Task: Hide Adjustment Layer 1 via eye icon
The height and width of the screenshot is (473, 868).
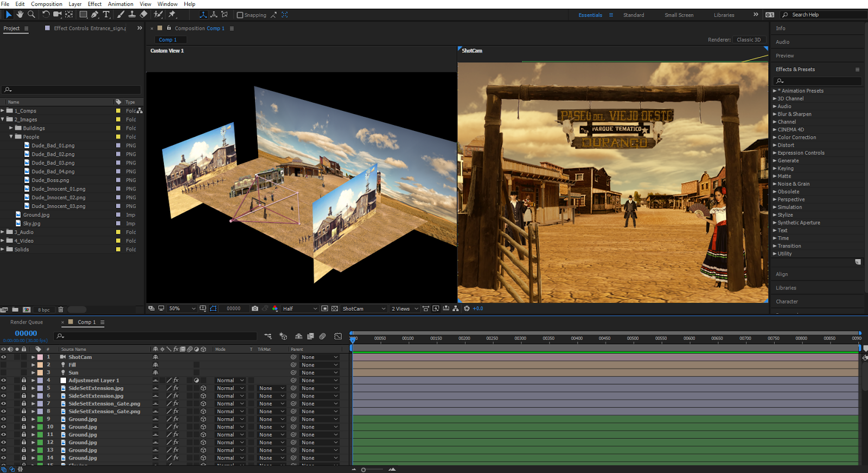Action: [3, 381]
